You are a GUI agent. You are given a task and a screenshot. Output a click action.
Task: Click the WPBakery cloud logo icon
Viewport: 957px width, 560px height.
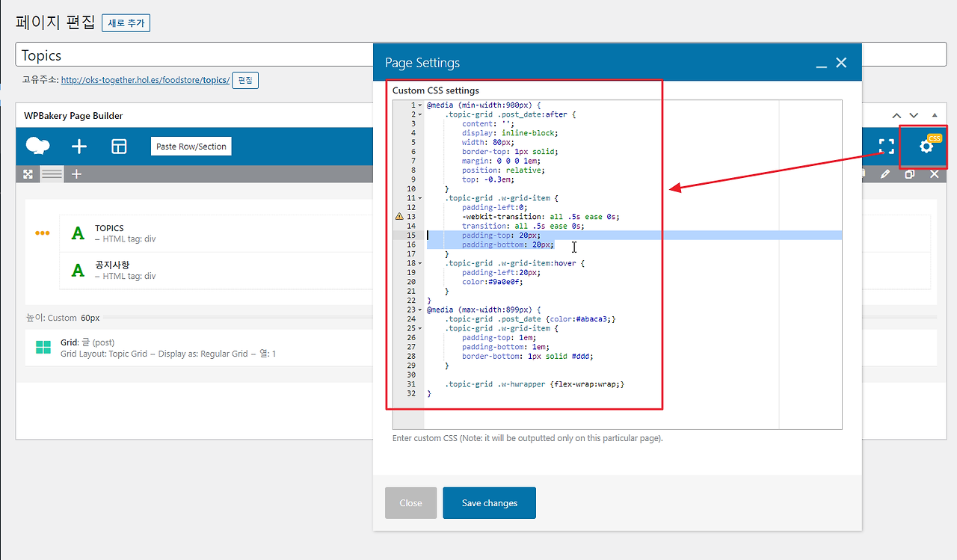click(x=37, y=146)
